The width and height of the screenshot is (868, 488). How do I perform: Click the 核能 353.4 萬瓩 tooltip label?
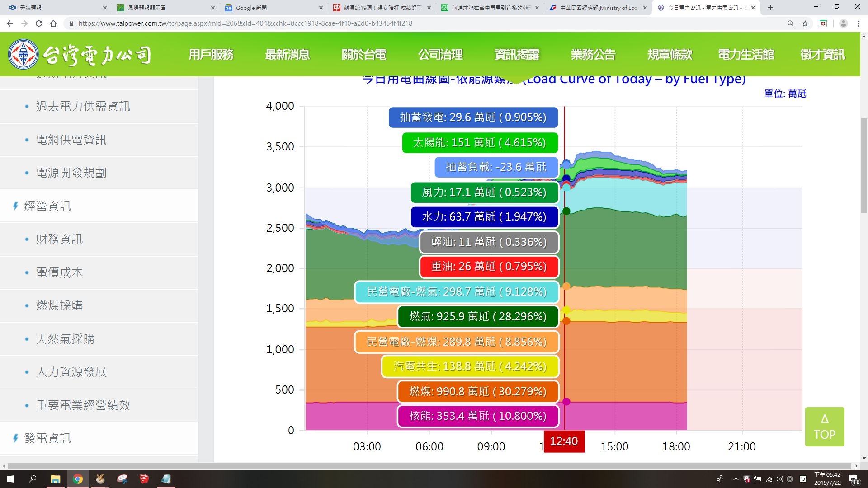(478, 416)
